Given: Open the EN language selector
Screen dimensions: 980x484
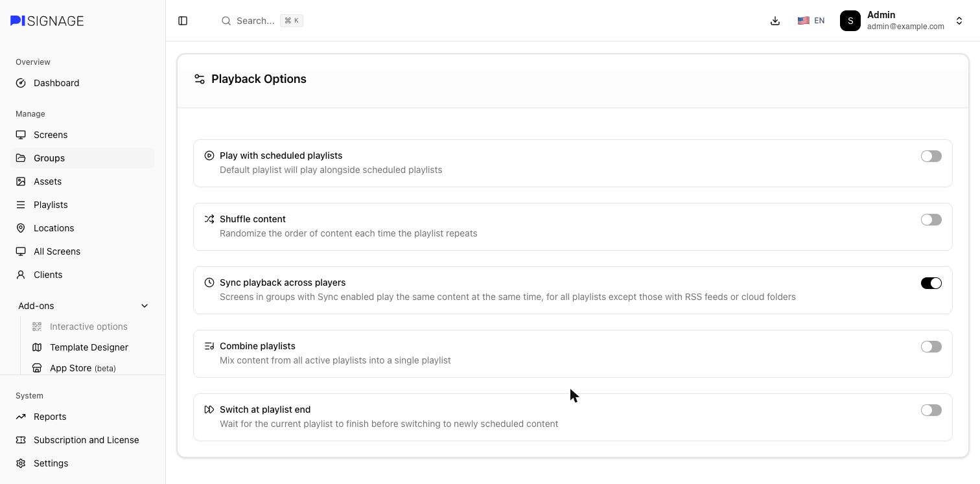Looking at the screenshot, I should 811,21.
